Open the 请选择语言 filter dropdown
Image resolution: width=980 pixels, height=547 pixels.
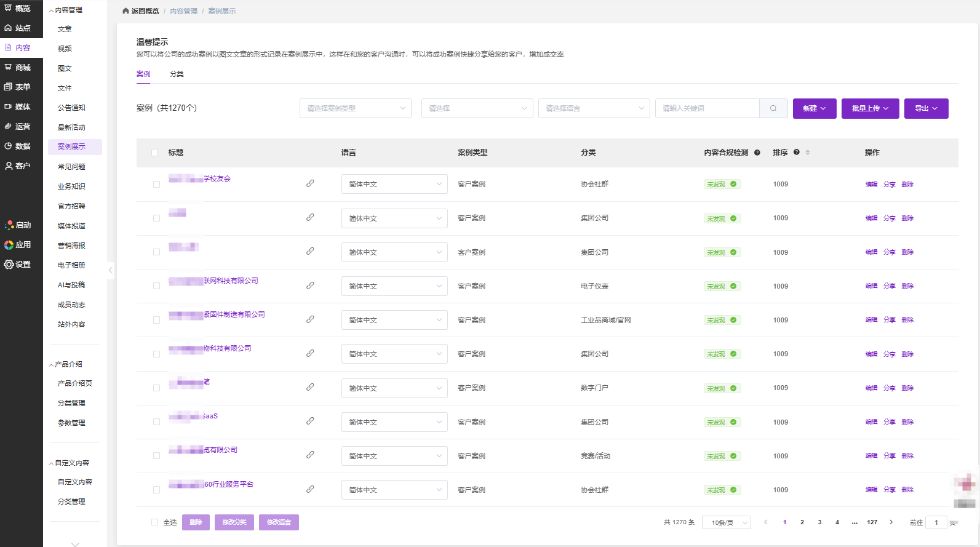[x=594, y=108]
